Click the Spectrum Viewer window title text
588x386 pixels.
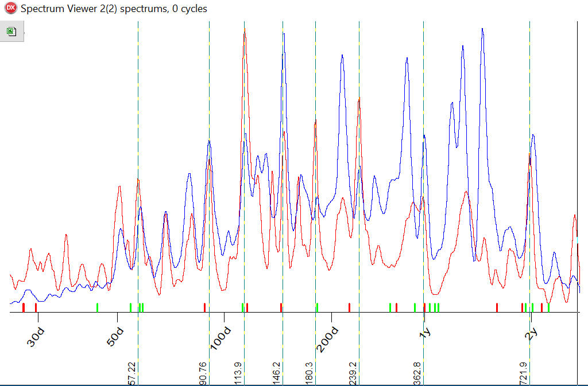(114, 9)
